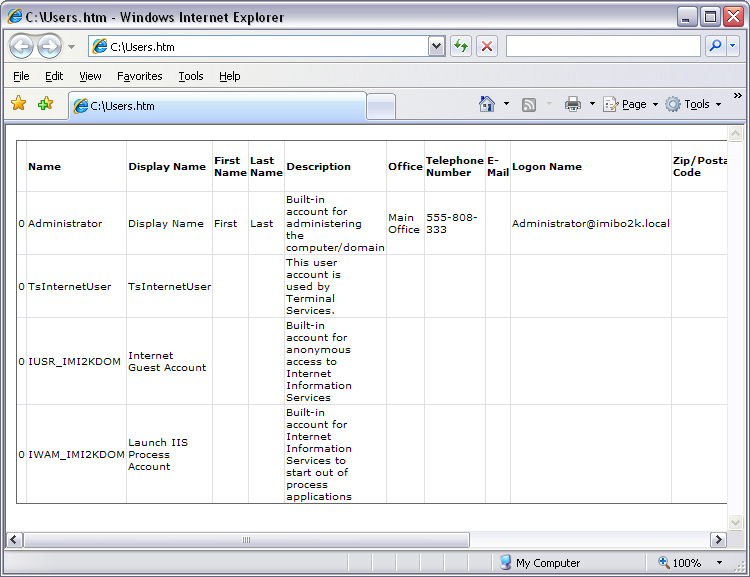Click the horizontal scrollbar thumb
Screen dimensions: 750x577
point(246,540)
